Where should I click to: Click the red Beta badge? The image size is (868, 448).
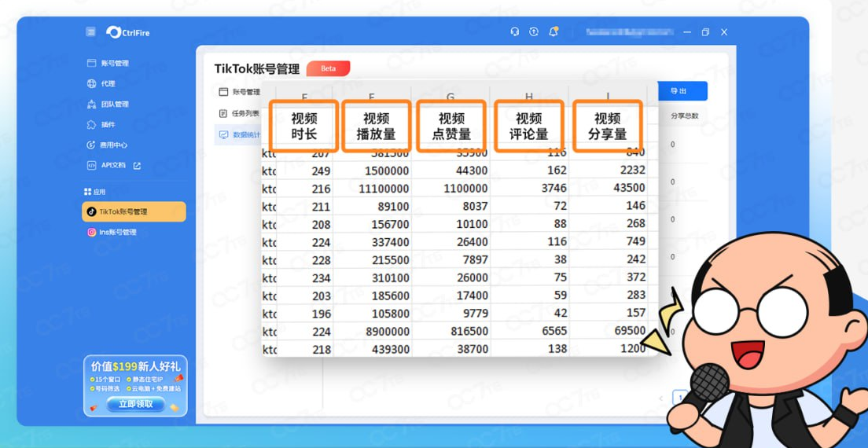tap(329, 68)
